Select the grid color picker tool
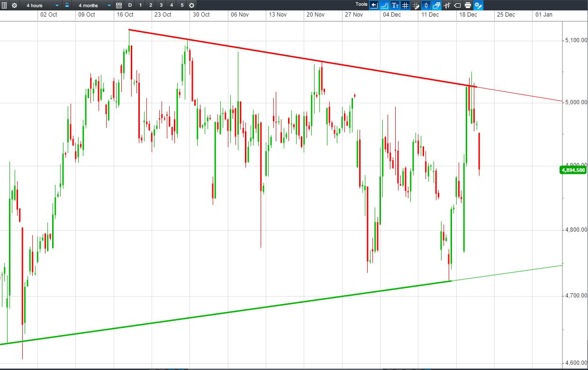 [416, 5]
